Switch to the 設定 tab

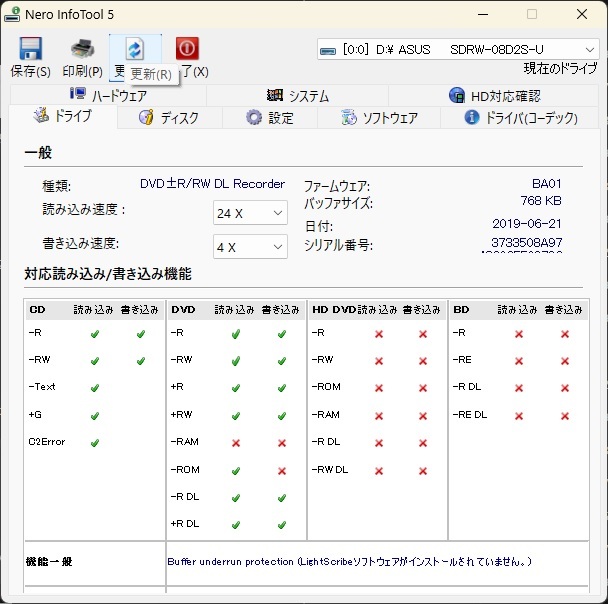coord(270,117)
